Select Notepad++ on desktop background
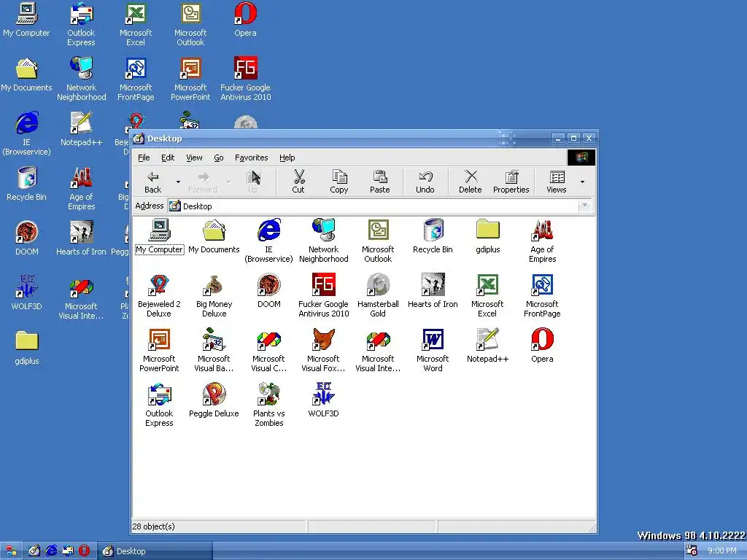This screenshot has height=560, width=747. [x=81, y=129]
